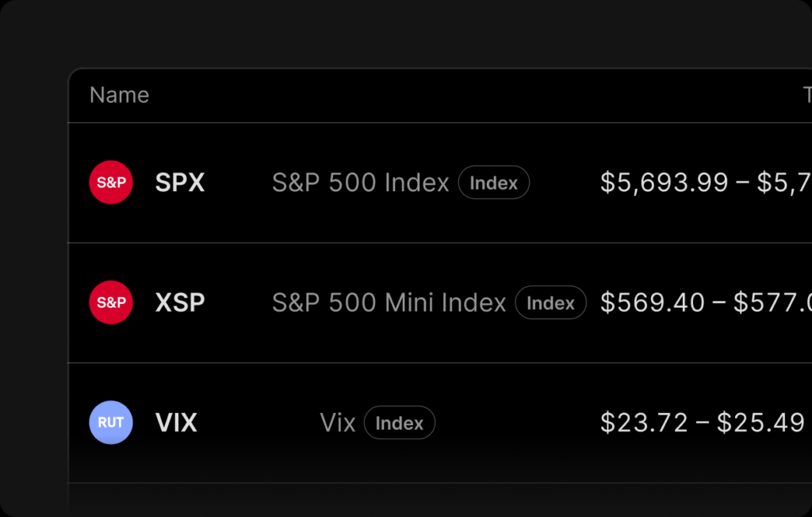The height and width of the screenshot is (517, 812).
Task: Click the blue RUT icon beside VIX
Action: coord(111,423)
